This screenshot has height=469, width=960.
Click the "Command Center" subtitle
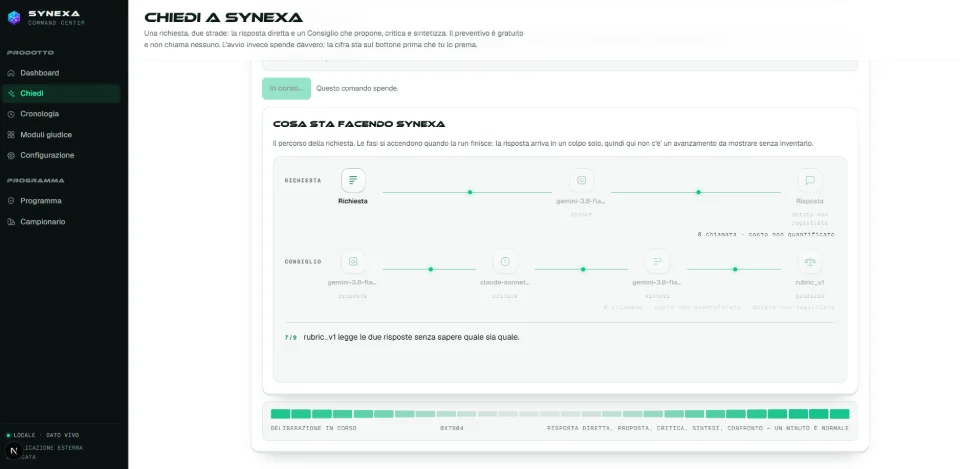pyautogui.click(x=56, y=23)
